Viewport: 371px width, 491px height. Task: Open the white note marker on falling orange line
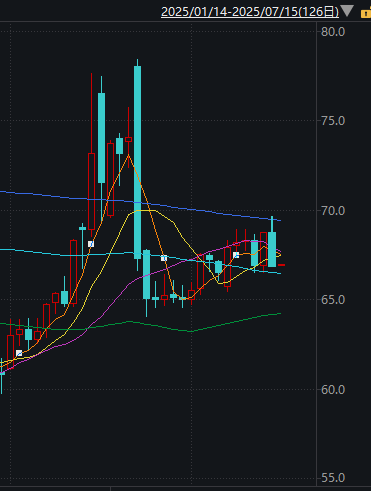[x=164, y=258]
